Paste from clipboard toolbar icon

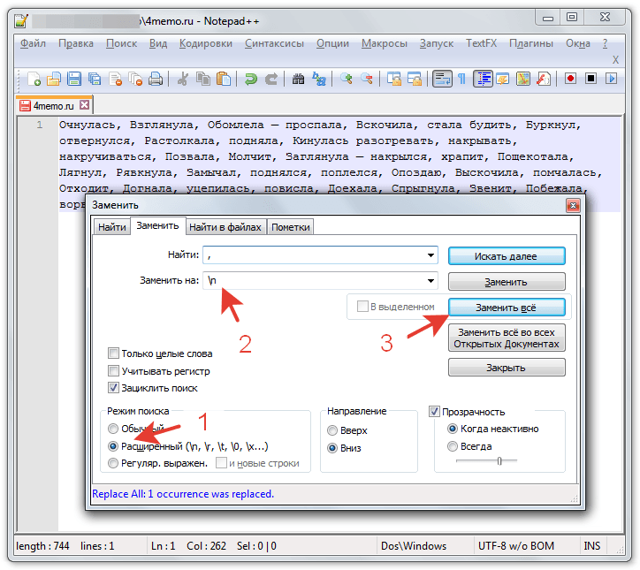[x=223, y=78]
